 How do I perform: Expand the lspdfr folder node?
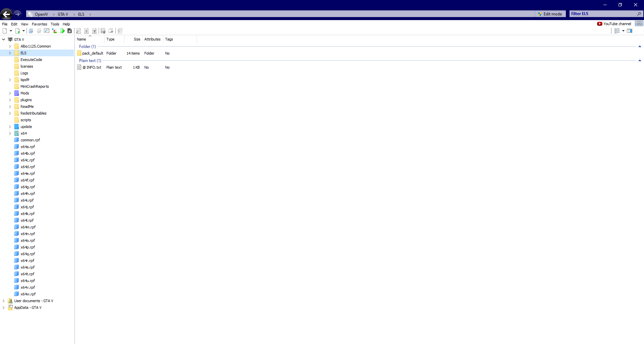coord(10,80)
